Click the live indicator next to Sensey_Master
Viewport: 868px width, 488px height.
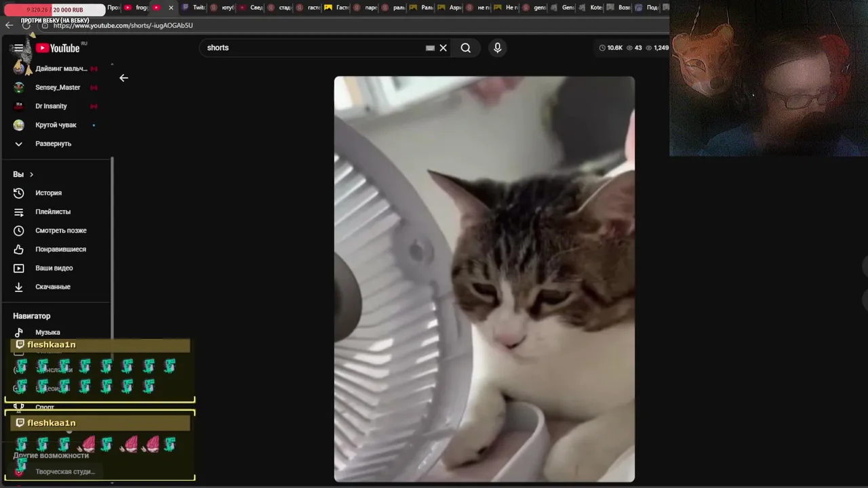[x=94, y=87]
